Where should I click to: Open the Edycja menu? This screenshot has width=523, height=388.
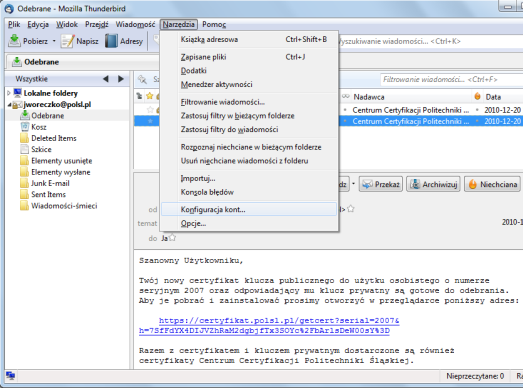coord(38,24)
